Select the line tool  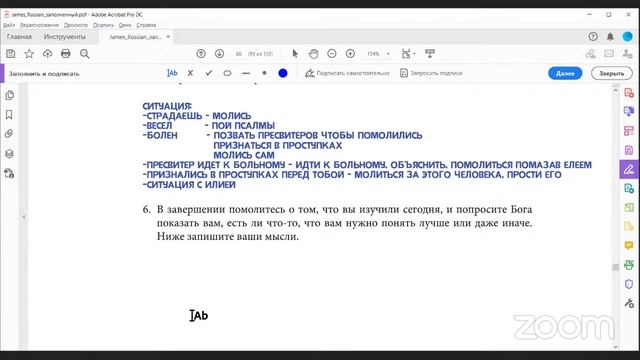pos(246,73)
